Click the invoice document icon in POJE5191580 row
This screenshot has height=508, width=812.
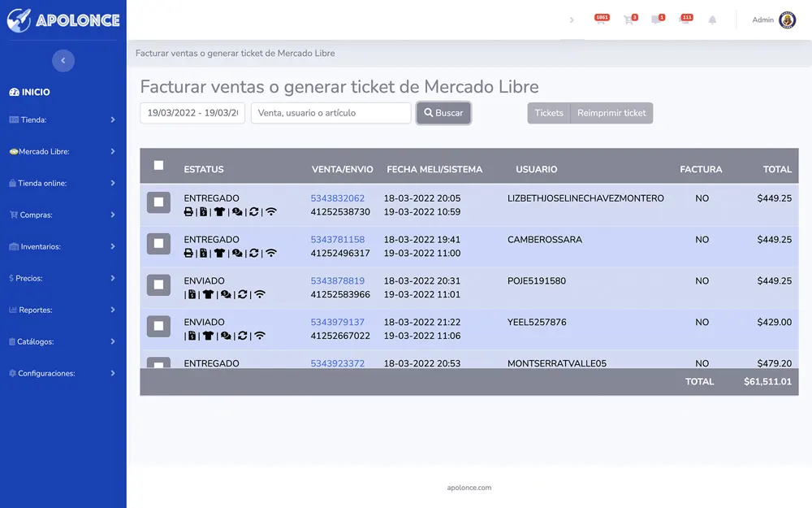pos(192,294)
